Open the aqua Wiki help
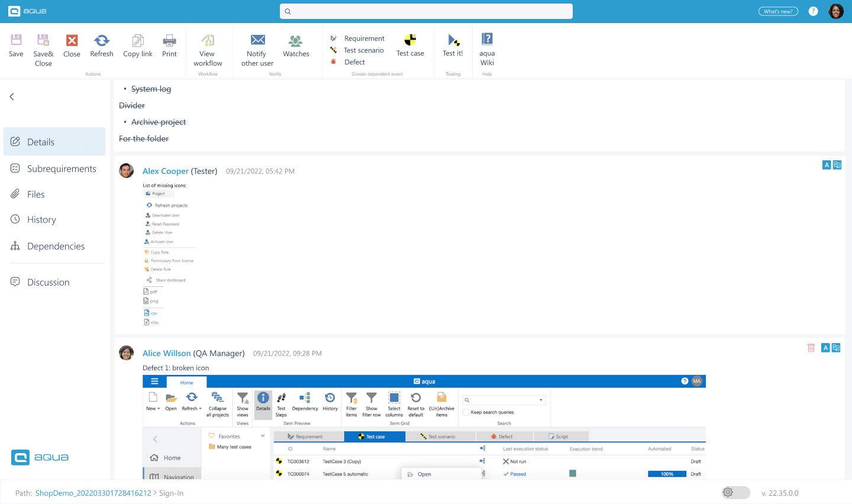The image size is (852, 504). (486, 50)
